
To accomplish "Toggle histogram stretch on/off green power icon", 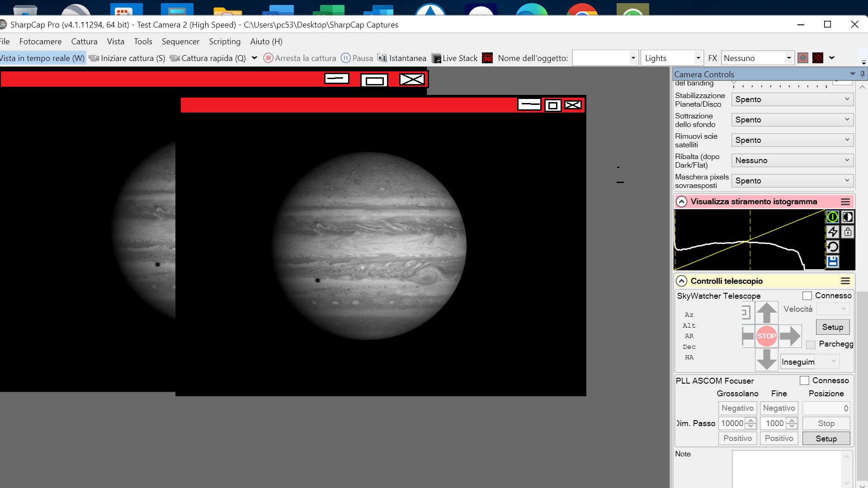I will tap(832, 217).
